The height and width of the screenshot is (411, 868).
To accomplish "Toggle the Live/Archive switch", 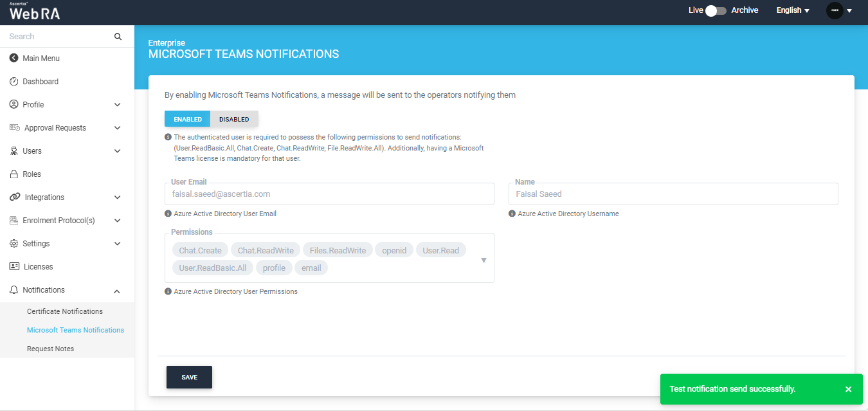I will tap(715, 10).
